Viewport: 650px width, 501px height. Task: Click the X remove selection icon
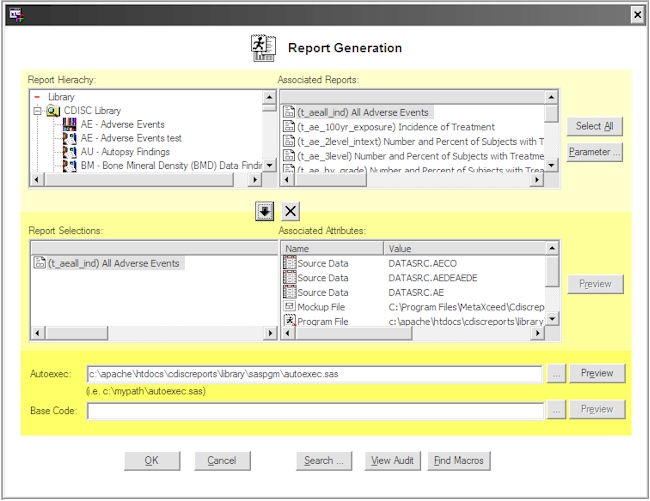click(291, 211)
